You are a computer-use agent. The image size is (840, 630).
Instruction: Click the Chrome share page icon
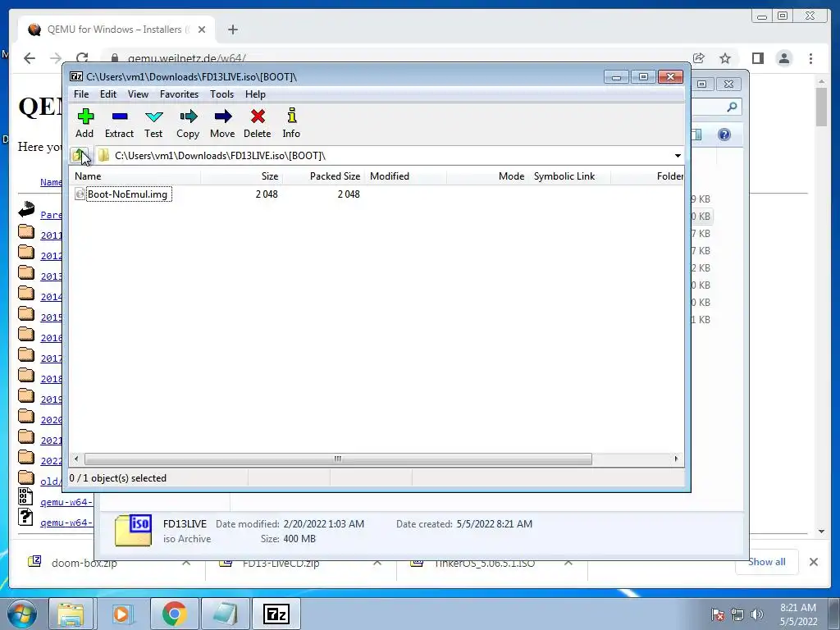[x=699, y=58]
